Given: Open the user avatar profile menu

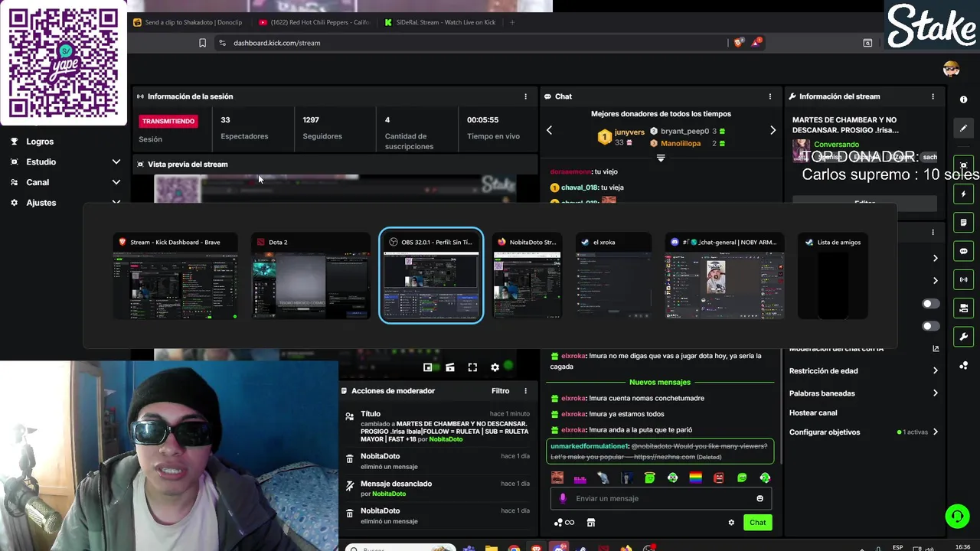Looking at the screenshot, I should click(951, 70).
